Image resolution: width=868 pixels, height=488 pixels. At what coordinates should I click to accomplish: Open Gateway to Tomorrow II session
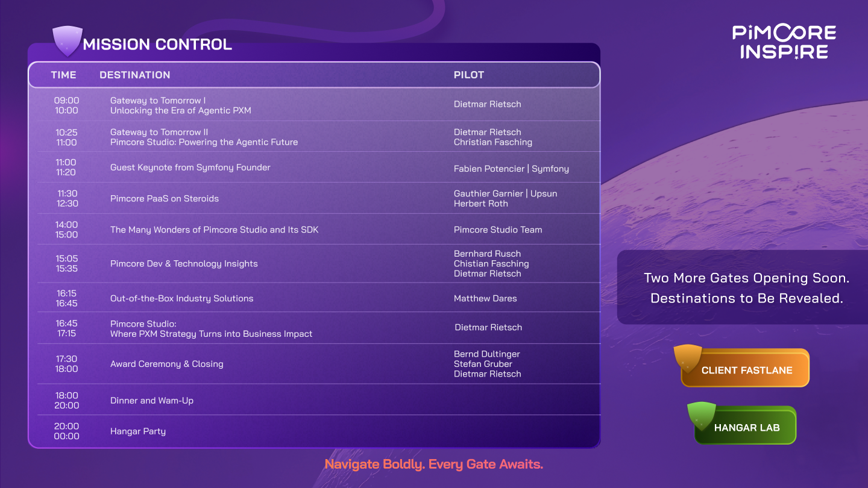pos(204,137)
